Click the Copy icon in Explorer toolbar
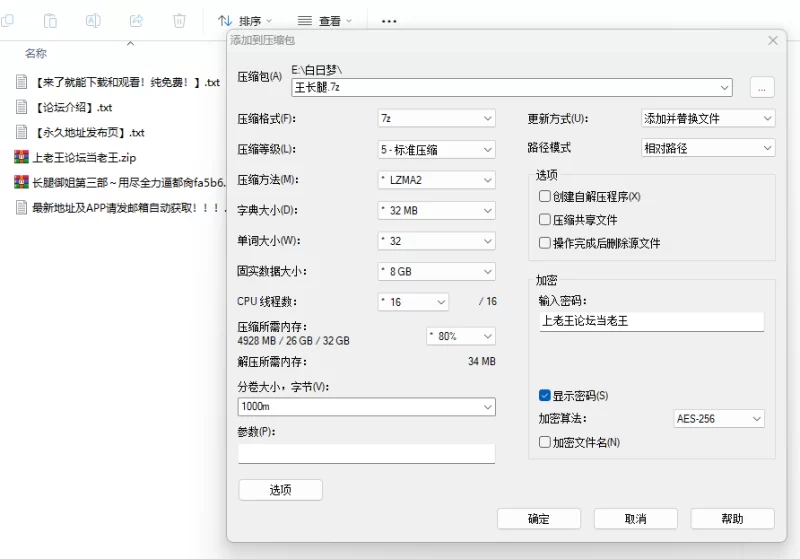This screenshot has width=800, height=559. [x=7, y=20]
